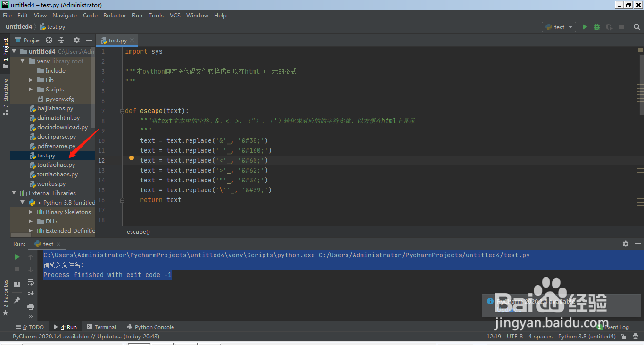Image resolution: width=644 pixels, height=345 pixels.
Task: Click the UTF-8 encoding widget
Action: [515, 337]
